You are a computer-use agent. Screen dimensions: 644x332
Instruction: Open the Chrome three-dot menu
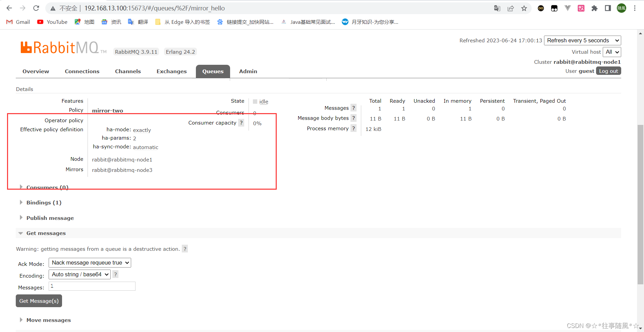coord(635,8)
